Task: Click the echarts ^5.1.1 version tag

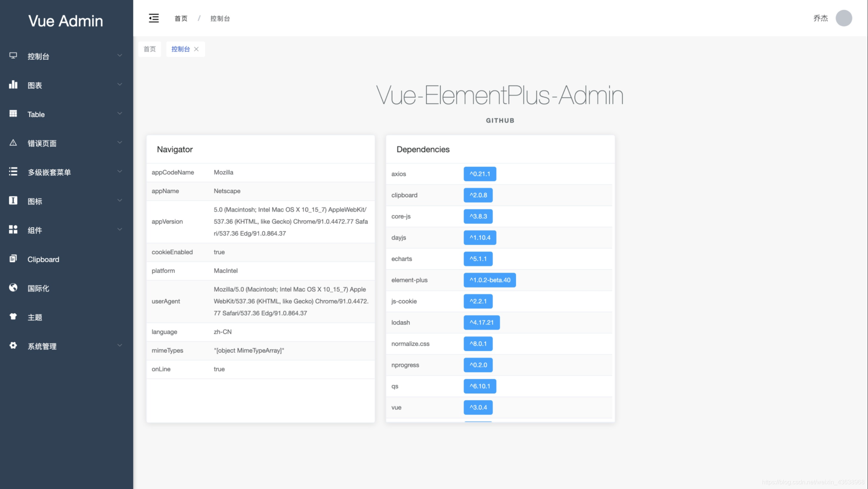Action: point(478,259)
